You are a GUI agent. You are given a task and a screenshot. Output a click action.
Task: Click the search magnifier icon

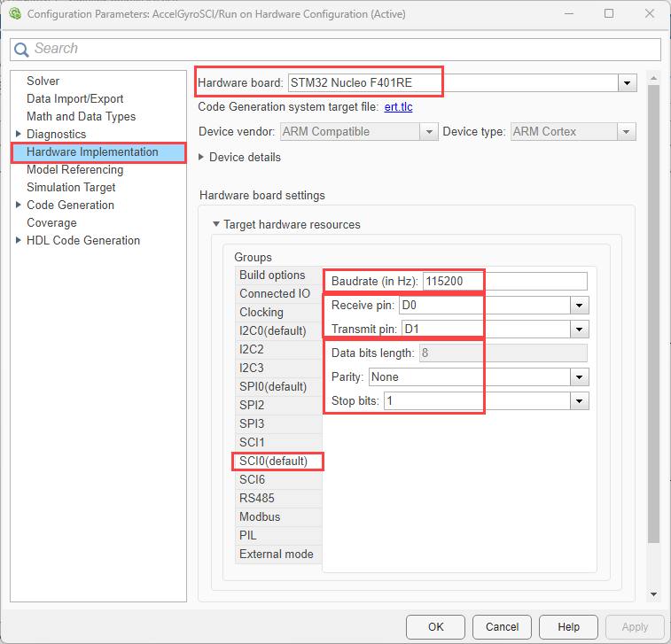(x=22, y=50)
